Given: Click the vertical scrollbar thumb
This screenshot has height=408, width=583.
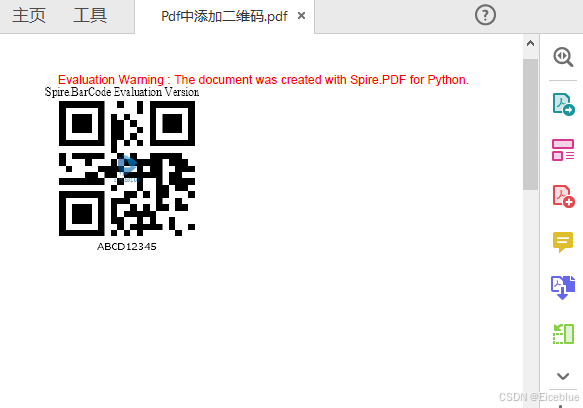Looking at the screenshot, I should coord(531,124).
